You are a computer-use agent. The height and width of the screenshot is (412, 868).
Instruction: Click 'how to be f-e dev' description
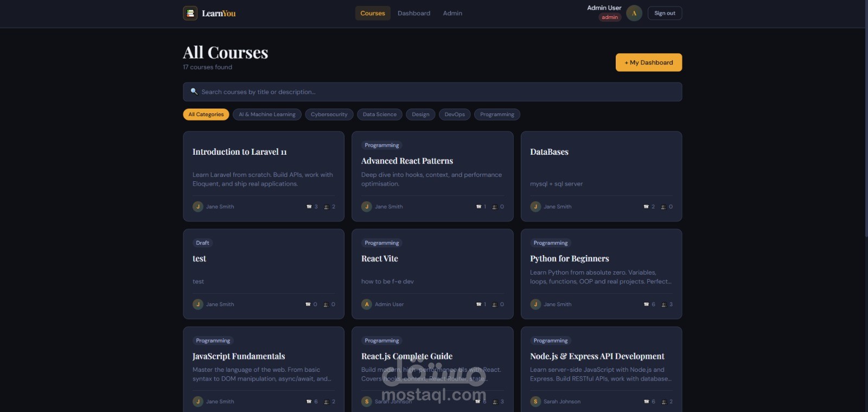387,282
